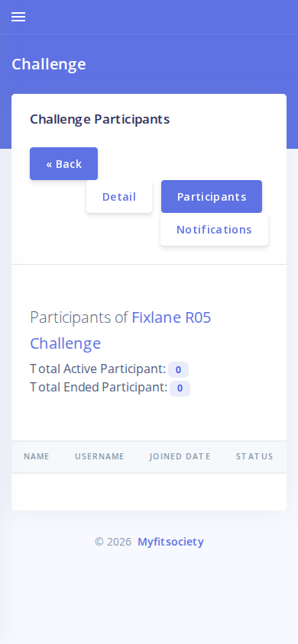Viewport: 298px width, 644px height.
Task: Switch to the Detail tab
Action: tap(119, 197)
